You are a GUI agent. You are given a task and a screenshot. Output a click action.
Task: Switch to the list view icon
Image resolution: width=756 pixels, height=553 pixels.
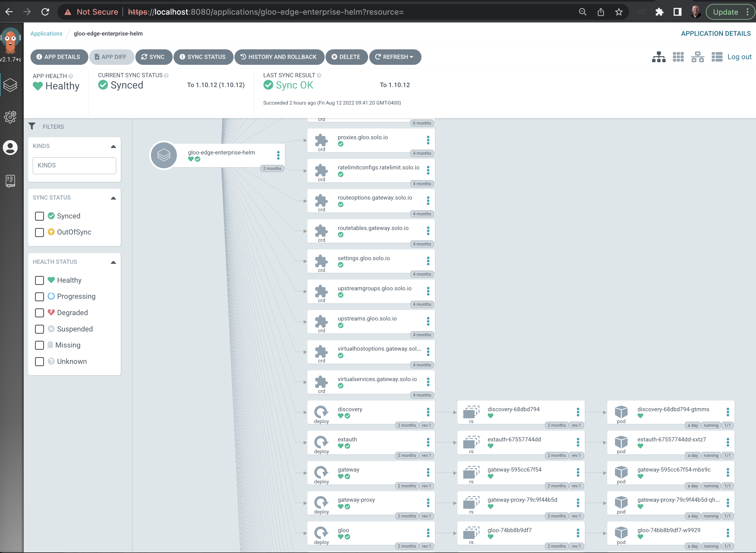(717, 57)
